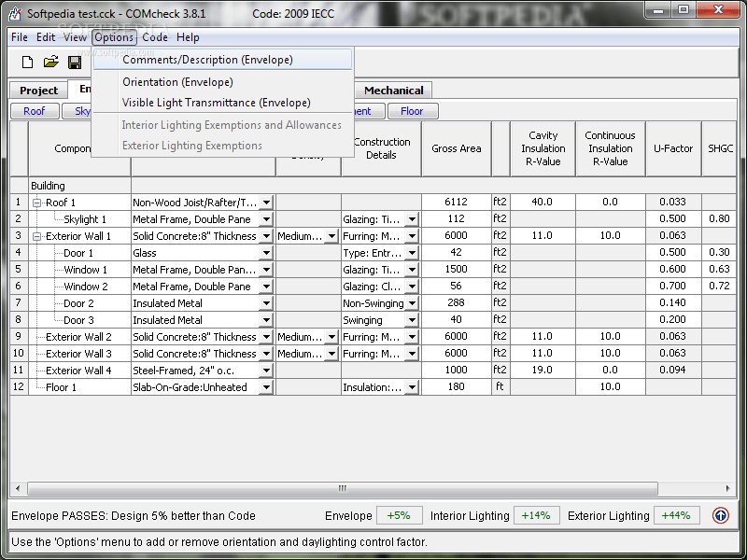
Task: Click Roof 1 cavity R-value 40.0 cell
Action: point(543,202)
